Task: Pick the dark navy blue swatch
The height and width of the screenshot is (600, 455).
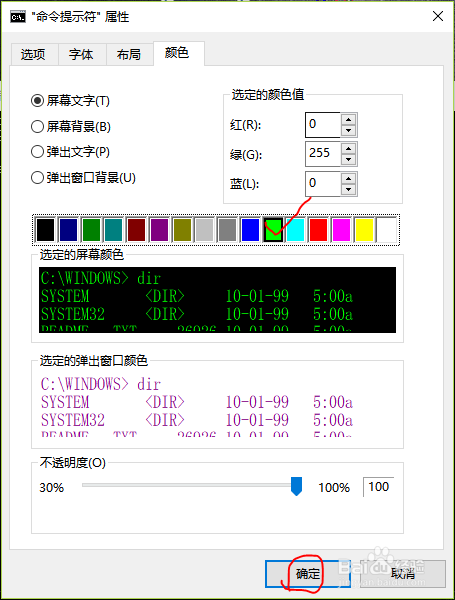Action: tap(68, 230)
